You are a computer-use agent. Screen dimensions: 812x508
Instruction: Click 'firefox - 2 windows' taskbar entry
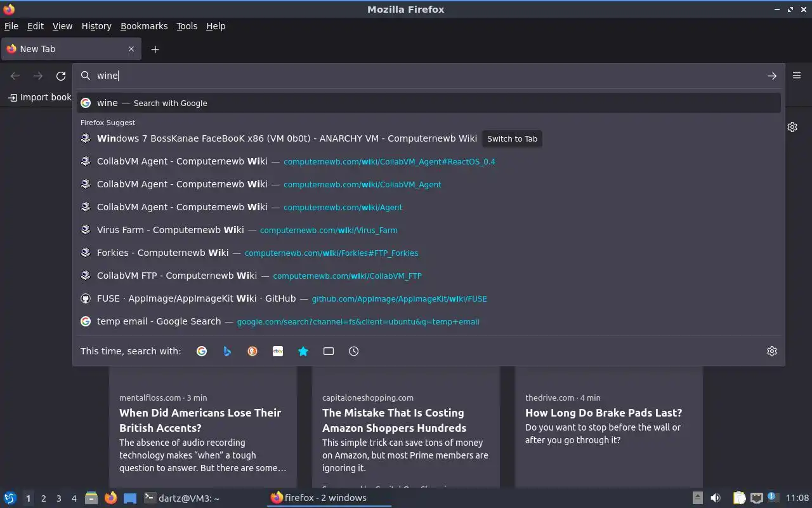point(329,498)
